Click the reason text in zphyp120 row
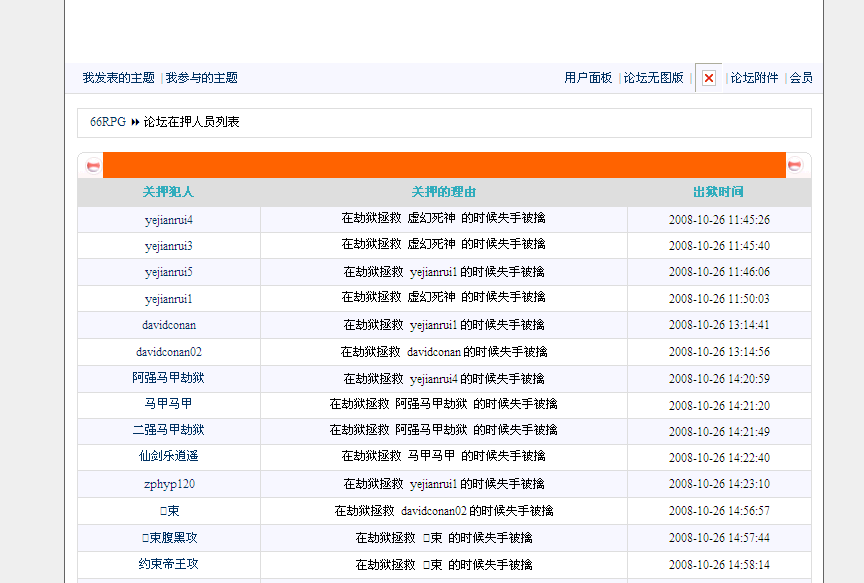The height and width of the screenshot is (583, 864). point(444,484)
